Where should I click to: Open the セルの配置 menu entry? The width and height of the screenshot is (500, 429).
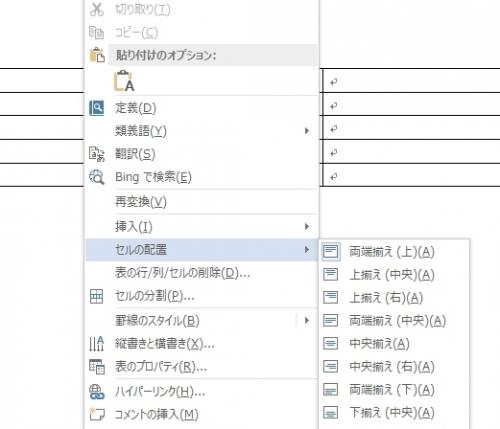coord(201,250)
